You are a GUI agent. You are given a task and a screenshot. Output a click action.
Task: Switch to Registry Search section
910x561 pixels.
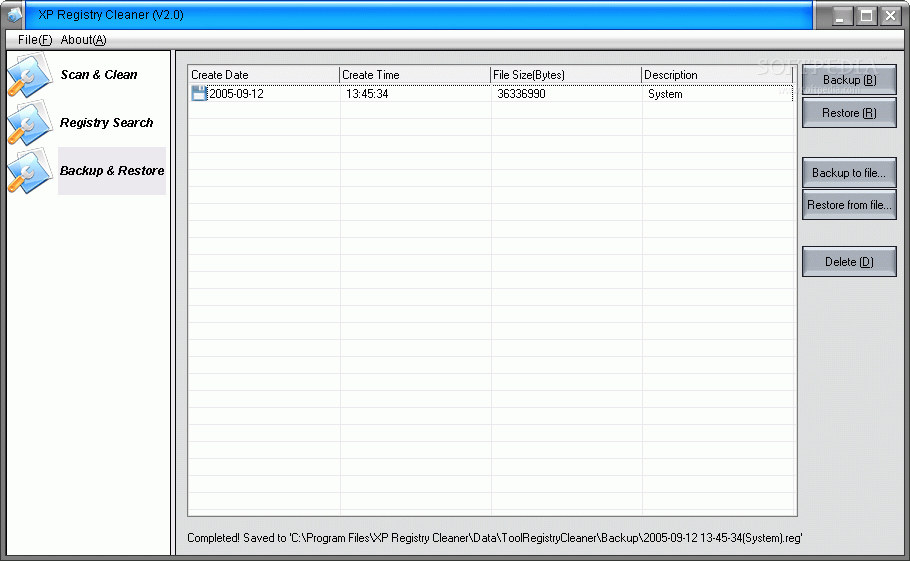coord(107,122)
